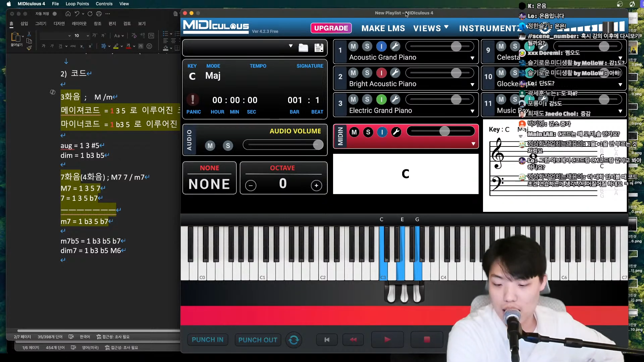Screen dimensions: 644x362
Task: Switch to the 레이아웃 tab in Word
Action: (79, 23)
